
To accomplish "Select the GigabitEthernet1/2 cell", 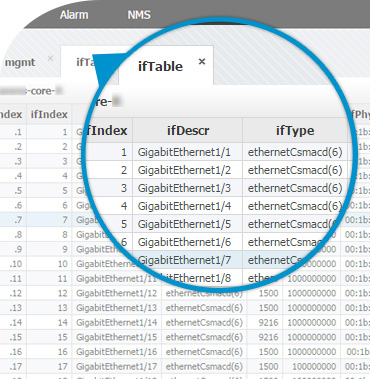I will pyautogui.click(x=188, y=170).
